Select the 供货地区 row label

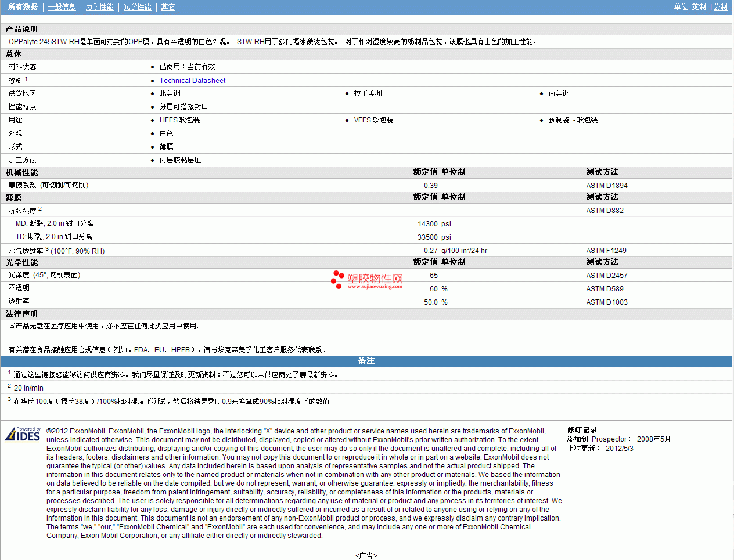tap(22, 93)
